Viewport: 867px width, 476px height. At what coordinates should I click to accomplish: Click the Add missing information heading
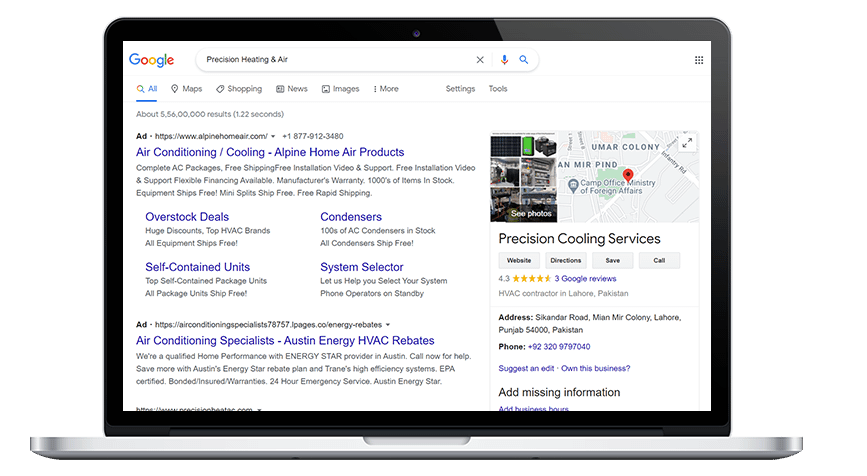click(559, 393)
